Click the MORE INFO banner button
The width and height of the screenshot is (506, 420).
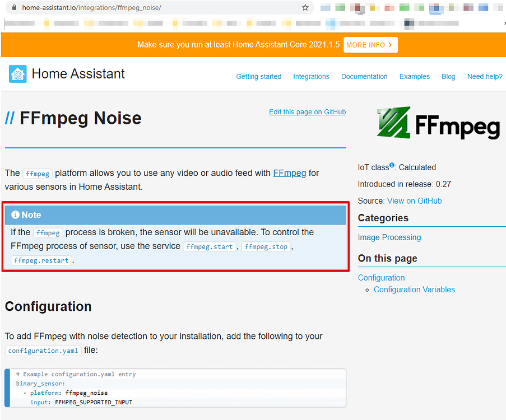pyautogui.click(x=370, y=45)
